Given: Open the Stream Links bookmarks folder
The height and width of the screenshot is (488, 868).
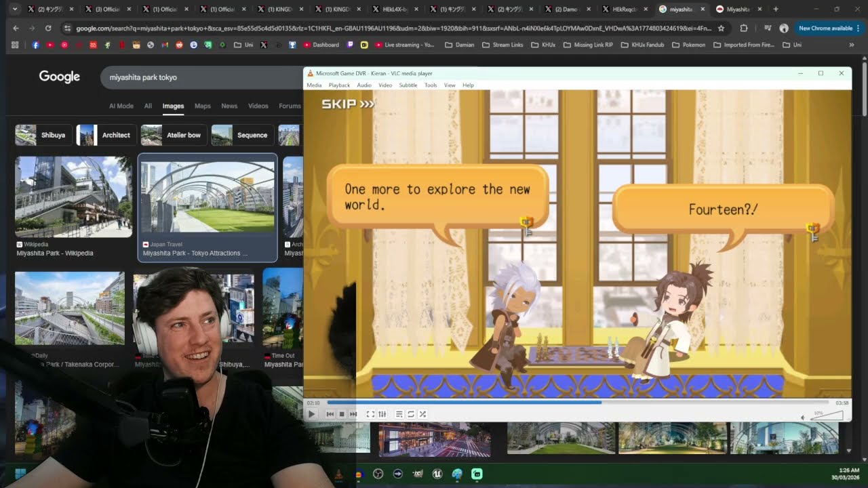Looking at the screenshot, I should [502, 45].
